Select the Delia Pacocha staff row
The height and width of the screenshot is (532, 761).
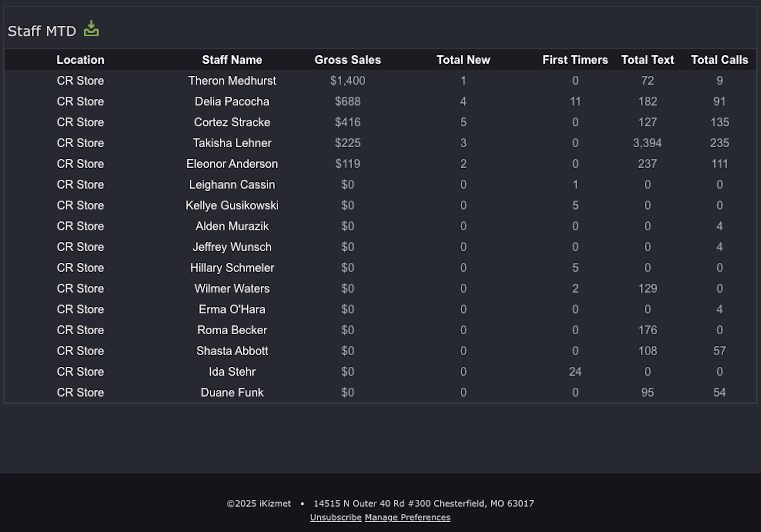[x=380, y=101]
